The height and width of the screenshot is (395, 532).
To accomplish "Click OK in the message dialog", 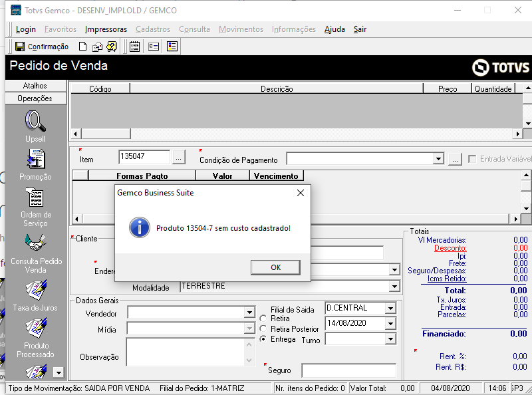I will tap(275, 267).
